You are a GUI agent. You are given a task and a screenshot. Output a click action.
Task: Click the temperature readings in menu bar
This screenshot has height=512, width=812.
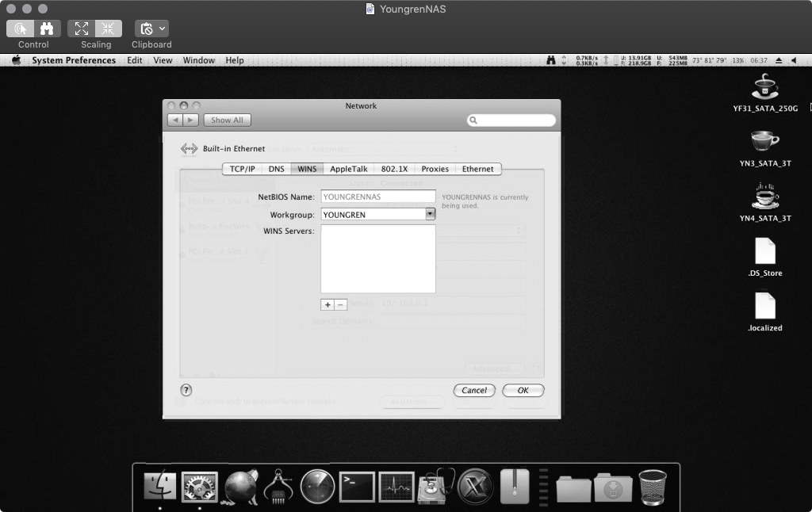pos(709,60)
